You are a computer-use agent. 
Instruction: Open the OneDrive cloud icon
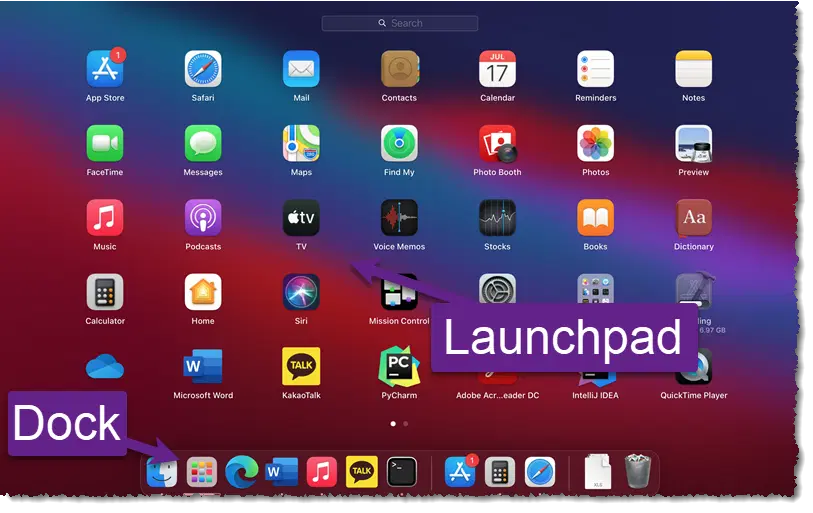tap(105, 366)
